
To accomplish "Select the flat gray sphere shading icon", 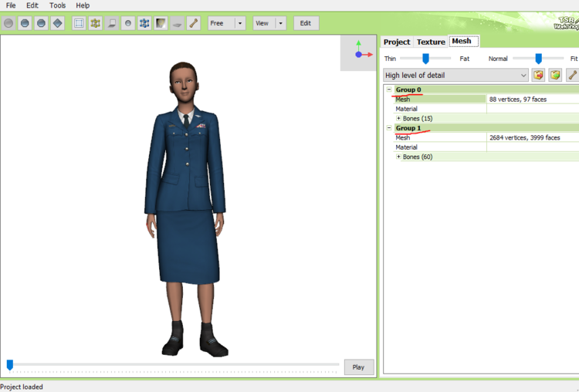I will [8, 23].
